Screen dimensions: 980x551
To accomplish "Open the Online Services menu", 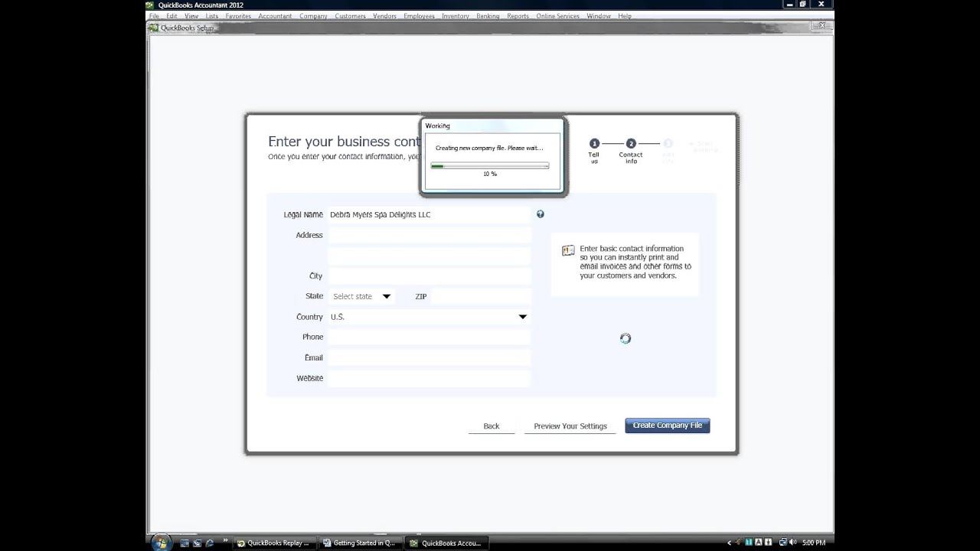I will [557, 16].
